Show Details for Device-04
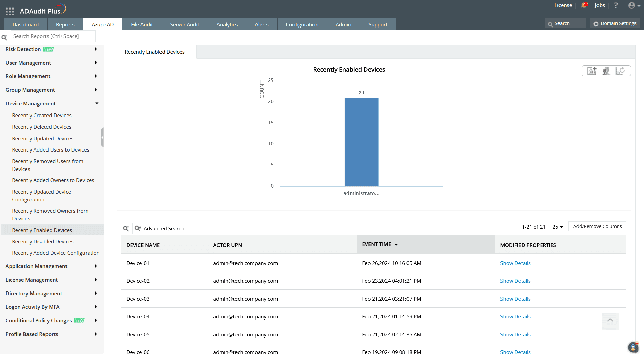The width and height of the screenshot is (644, 354). (x=515, y=317)
